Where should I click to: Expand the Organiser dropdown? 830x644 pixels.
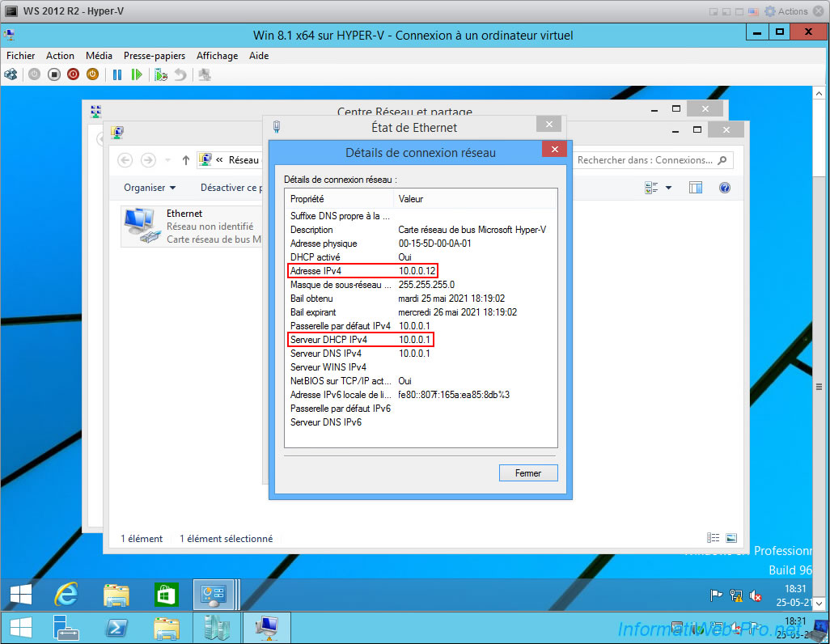[150, 188]
